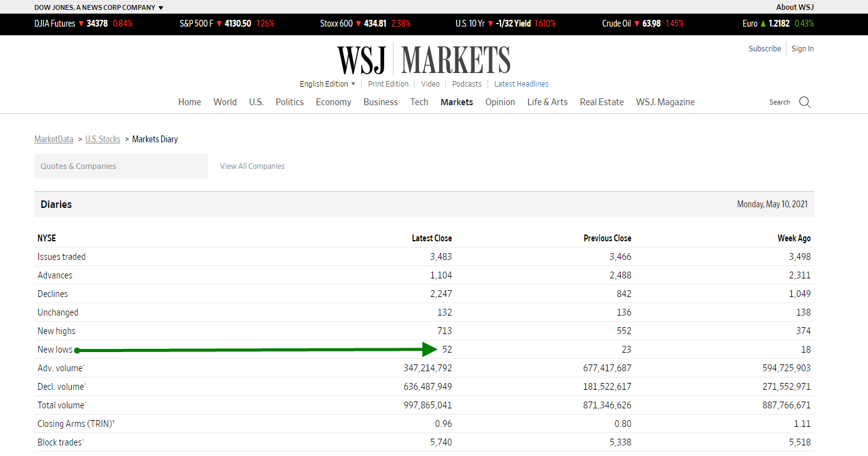Viewport: 868px width, 456px height.
Task: Click the Closing Arms value 0.96
Action: click(x=444, y=424)
